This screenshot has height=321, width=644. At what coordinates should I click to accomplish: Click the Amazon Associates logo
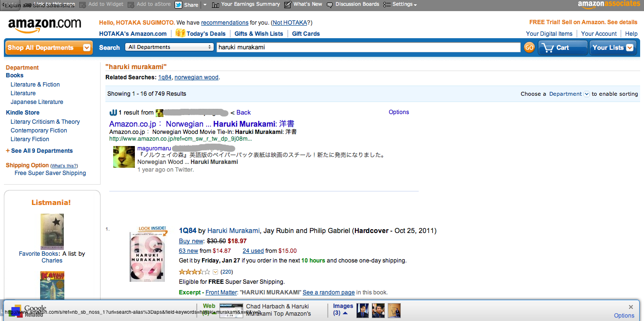(609, 4)
